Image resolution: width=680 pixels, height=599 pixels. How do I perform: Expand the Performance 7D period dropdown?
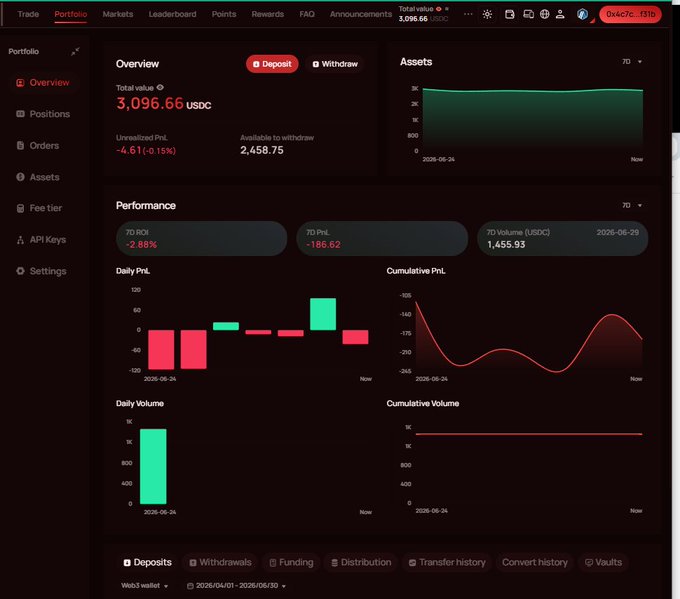click(x=632, y=205)
